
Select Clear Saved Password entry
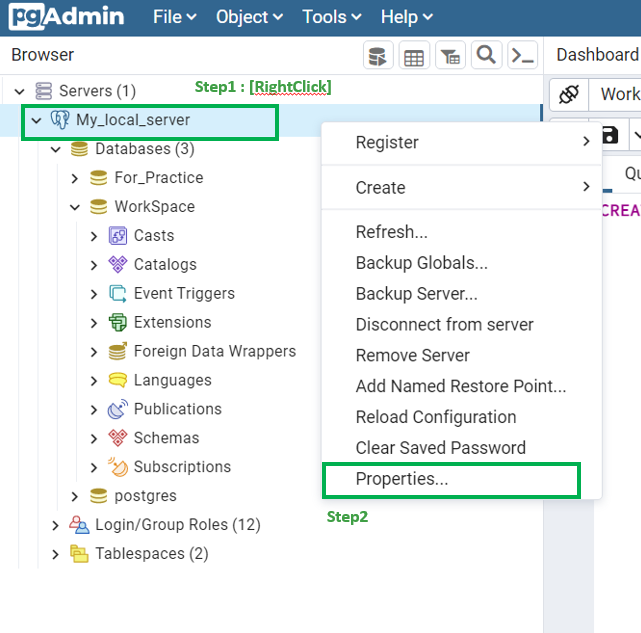click(462, 448)
